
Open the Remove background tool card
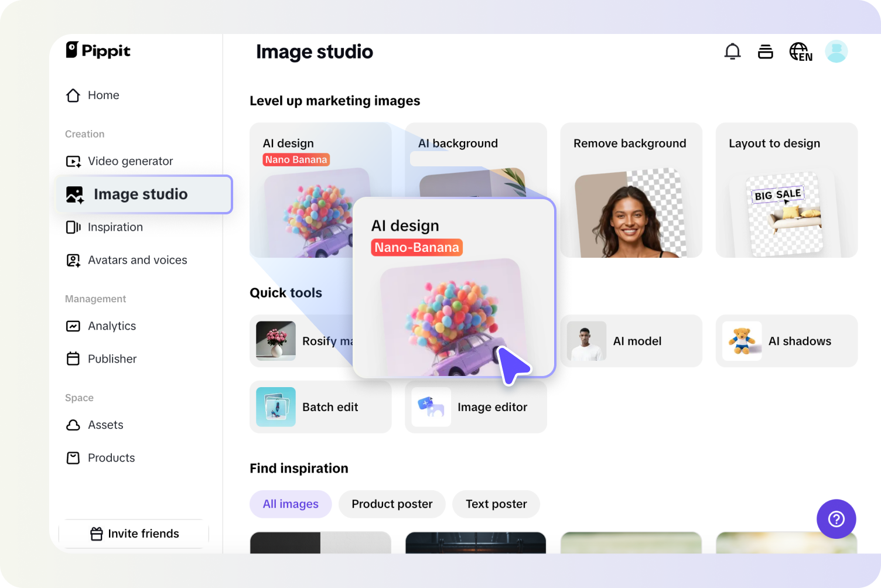(x=630, y=190)
